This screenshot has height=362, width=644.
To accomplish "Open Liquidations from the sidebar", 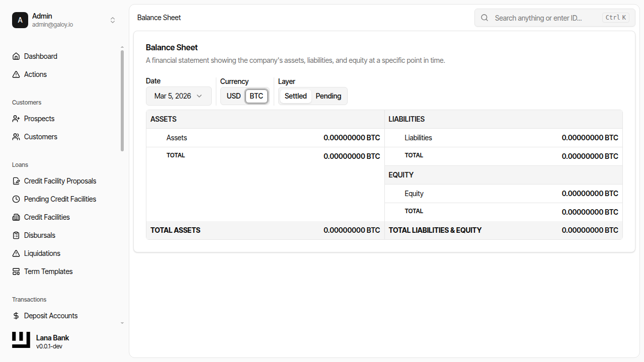I will point(42,253).
